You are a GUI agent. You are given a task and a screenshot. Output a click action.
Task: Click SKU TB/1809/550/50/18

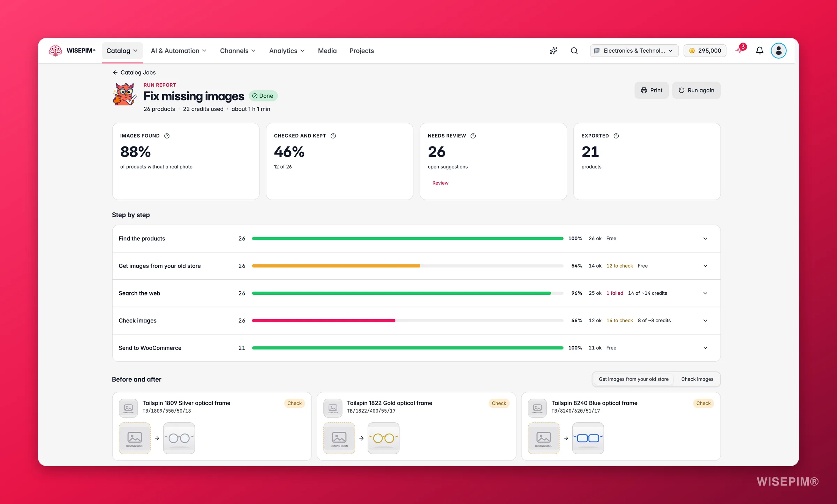tap(167, 411)
